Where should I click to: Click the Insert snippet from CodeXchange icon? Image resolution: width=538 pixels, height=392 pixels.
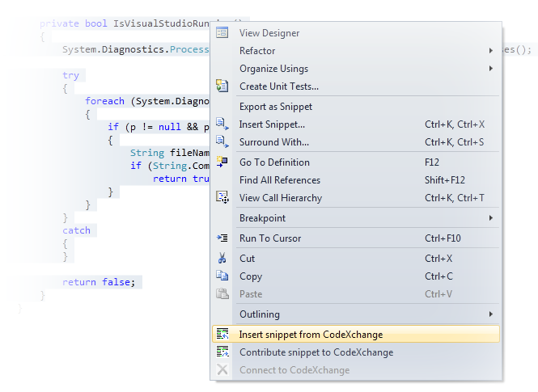[x=222, y=335]
